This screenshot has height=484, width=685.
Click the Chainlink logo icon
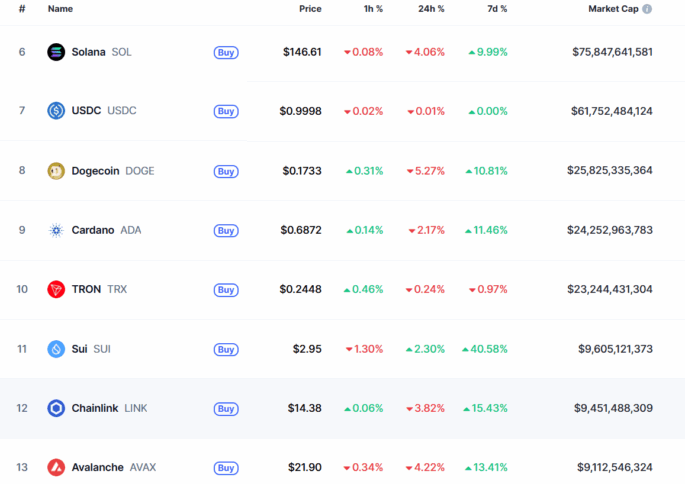click(x=56, y=408)
